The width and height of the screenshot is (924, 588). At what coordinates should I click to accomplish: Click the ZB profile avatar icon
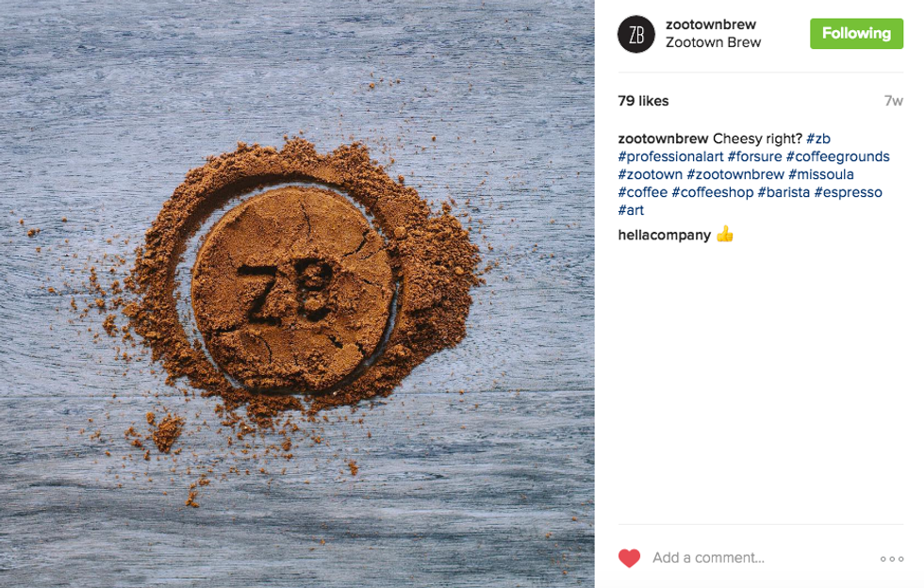click(635, 34)
